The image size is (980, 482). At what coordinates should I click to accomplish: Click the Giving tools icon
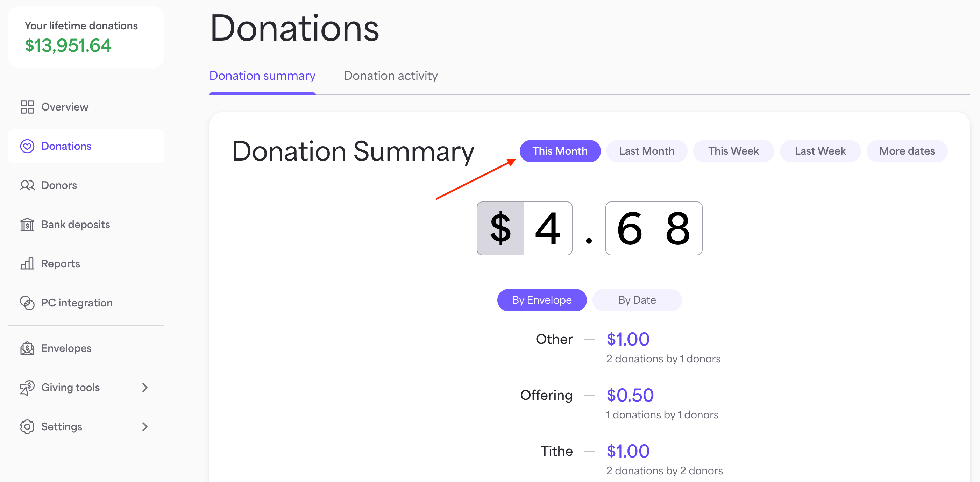pyautogui.click(x=27, y=387)
